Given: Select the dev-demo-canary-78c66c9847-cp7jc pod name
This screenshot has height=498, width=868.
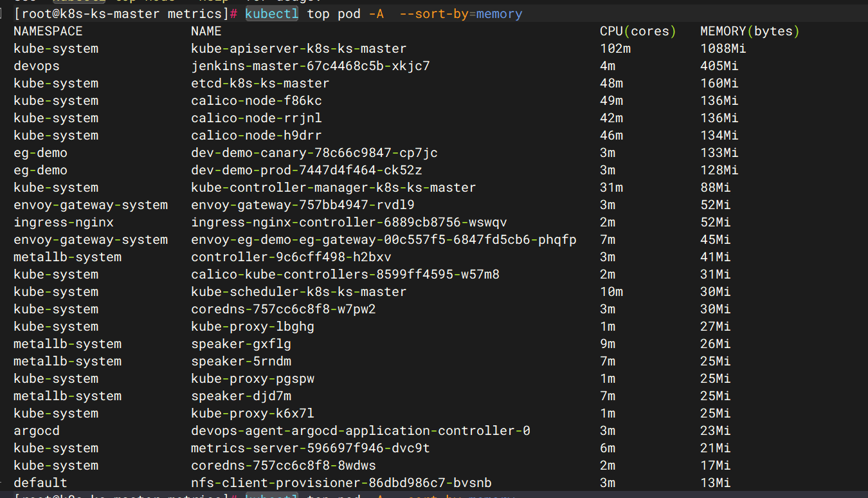Looking at the screenshot, I should click(x=314, y=152).
